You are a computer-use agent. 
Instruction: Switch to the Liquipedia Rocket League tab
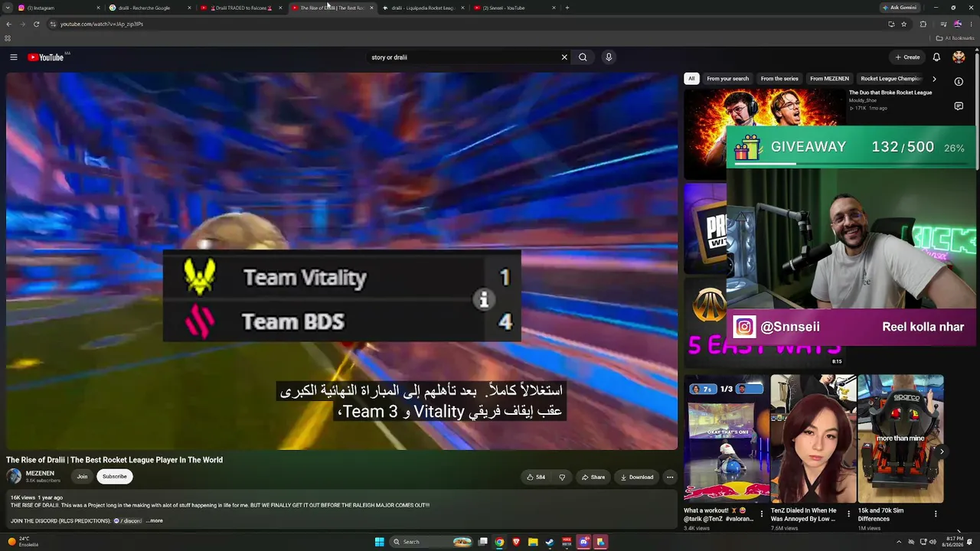[x=423, y=8]
